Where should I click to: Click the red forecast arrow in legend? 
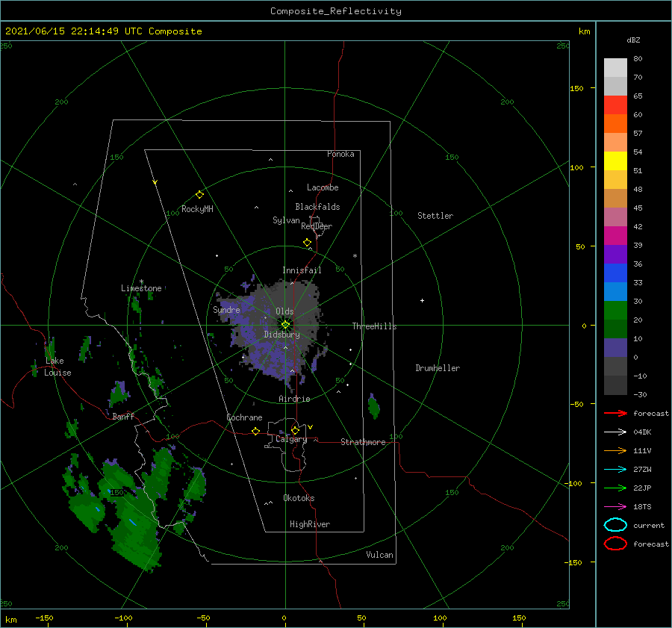(x=615, y=413)
